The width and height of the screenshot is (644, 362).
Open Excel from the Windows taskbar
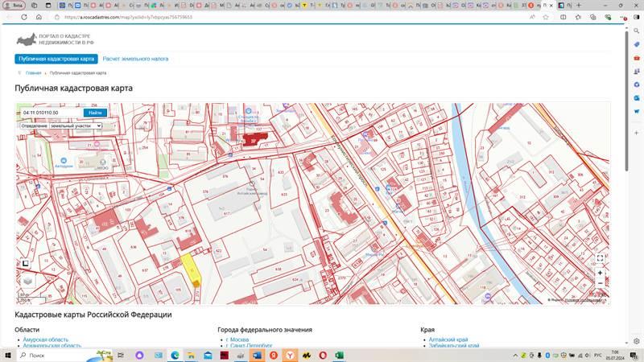(340, 355)
